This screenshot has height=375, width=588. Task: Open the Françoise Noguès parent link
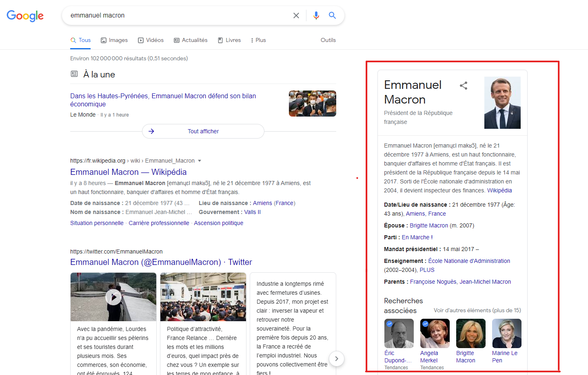(433, 282)
